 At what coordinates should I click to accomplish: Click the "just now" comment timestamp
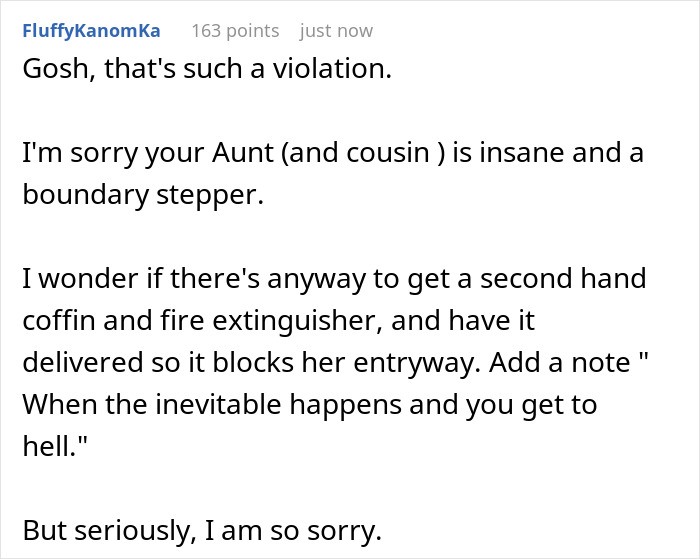coord(336,31)
